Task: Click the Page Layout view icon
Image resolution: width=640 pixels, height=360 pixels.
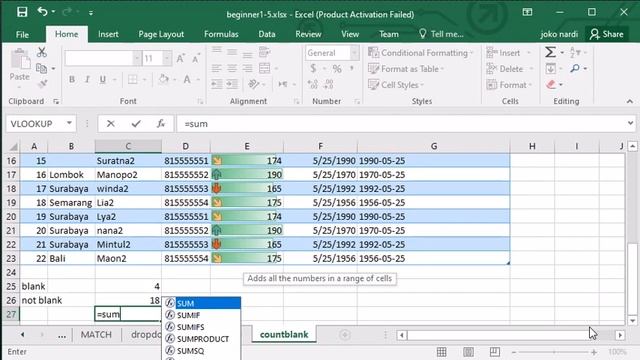Action: (x=468, y=352)
